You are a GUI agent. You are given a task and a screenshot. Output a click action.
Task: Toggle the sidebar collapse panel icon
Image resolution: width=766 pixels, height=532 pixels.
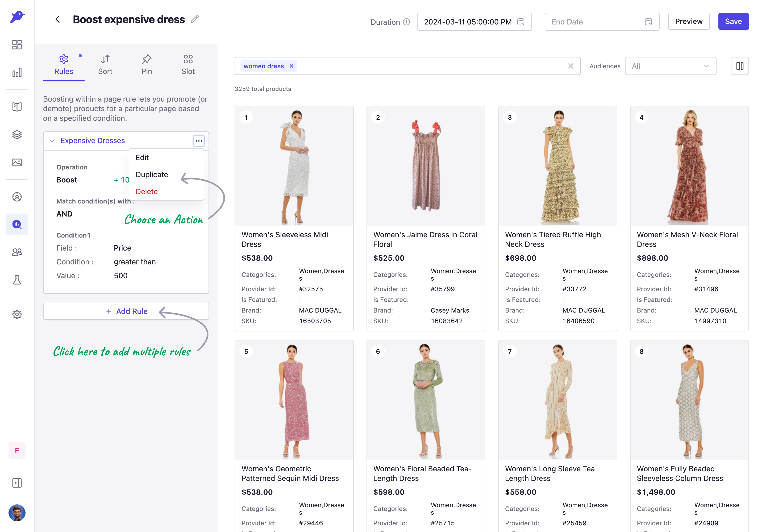[x=17, y=483]
